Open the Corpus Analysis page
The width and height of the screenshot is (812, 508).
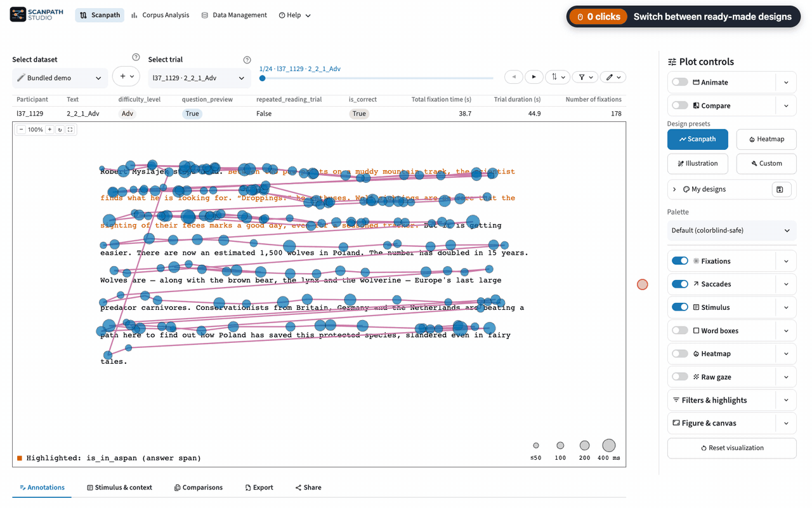click(160, 15)
